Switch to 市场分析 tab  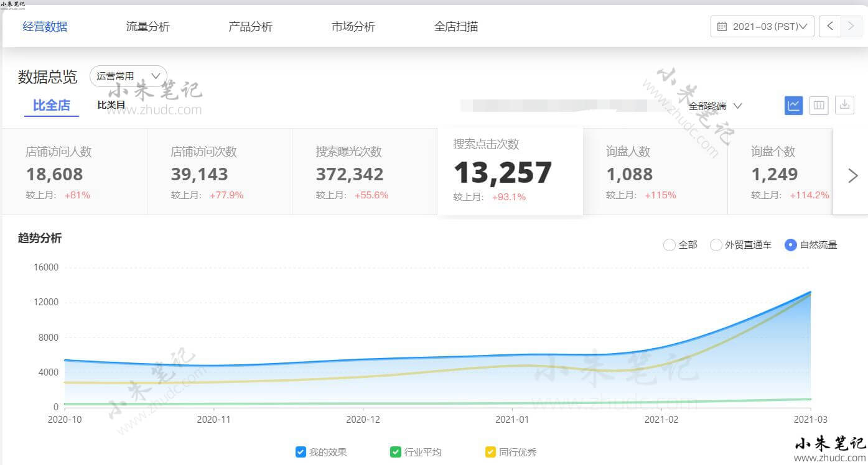[353, 27]
